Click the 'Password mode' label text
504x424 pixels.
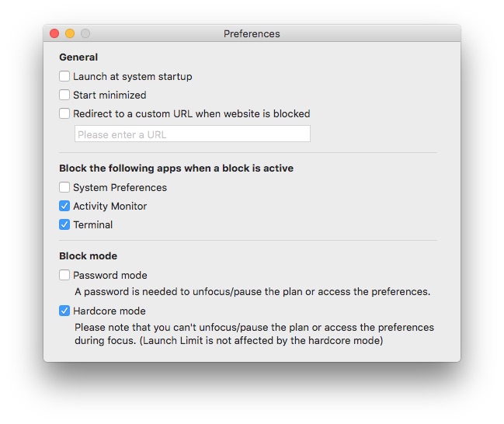pos(110,275)
